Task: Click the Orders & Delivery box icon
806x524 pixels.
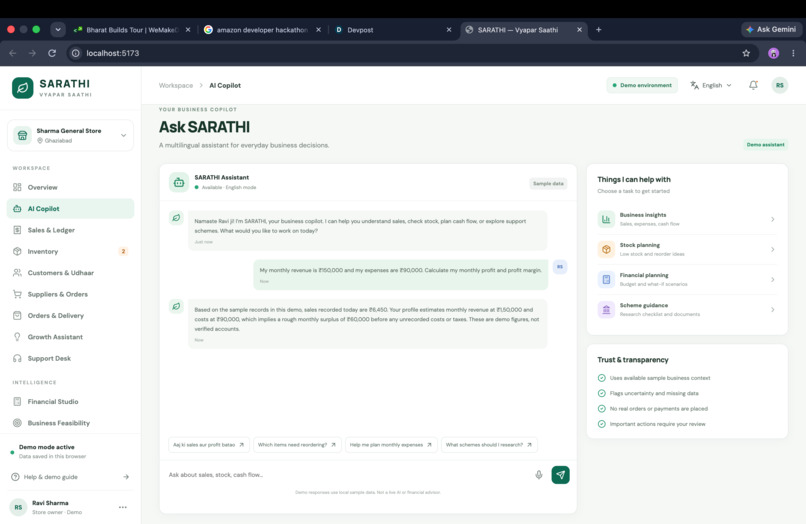Action: click(17, 315)
